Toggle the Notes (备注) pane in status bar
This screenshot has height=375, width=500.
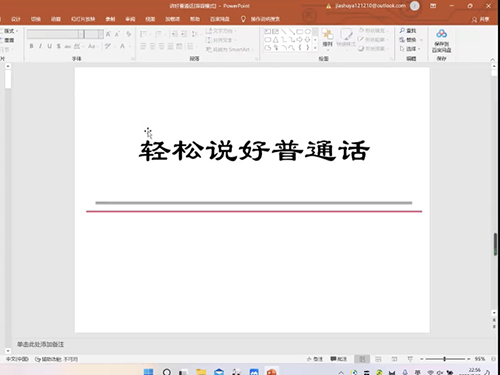pyautogui.click(x=315, y=359)
